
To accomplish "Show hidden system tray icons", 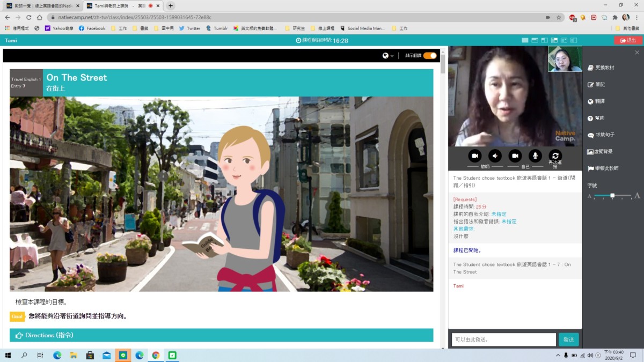I will [558, 355].
